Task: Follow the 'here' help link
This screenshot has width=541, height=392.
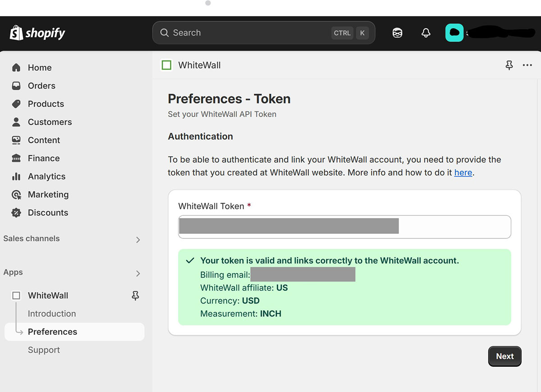Action: click(x=463, y=173)
